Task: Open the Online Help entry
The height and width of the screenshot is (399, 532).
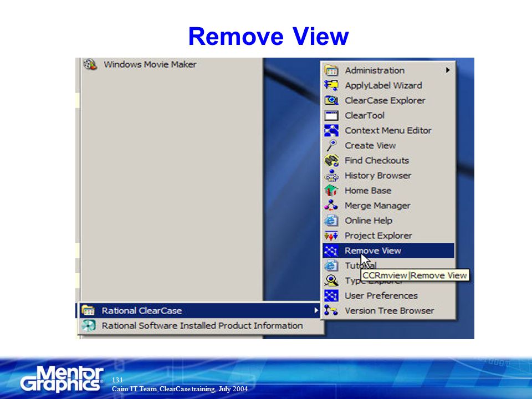Action: [x=388, y=221]
